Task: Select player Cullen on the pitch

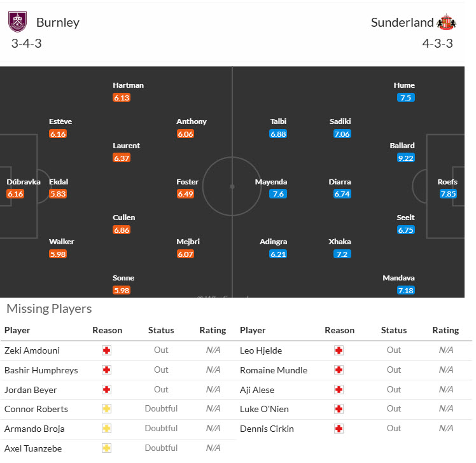Action: click(x=124, y=218)
